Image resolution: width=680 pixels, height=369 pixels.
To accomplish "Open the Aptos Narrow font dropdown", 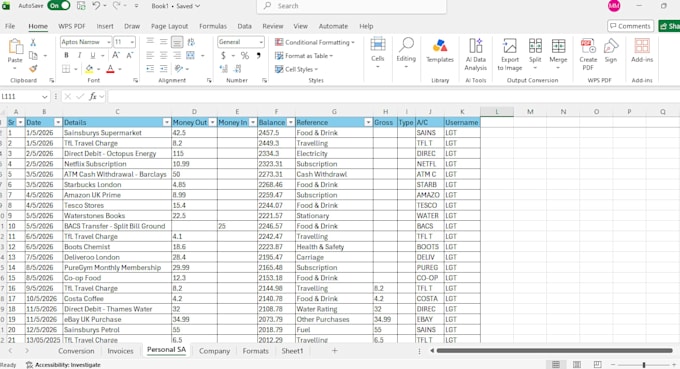I will pyautogui.click(x=108, y=42).
